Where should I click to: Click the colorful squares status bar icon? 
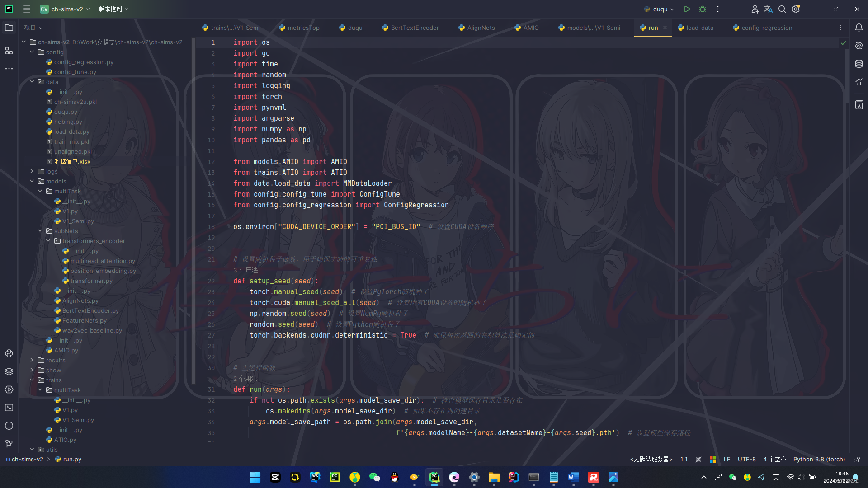point(713,460)
